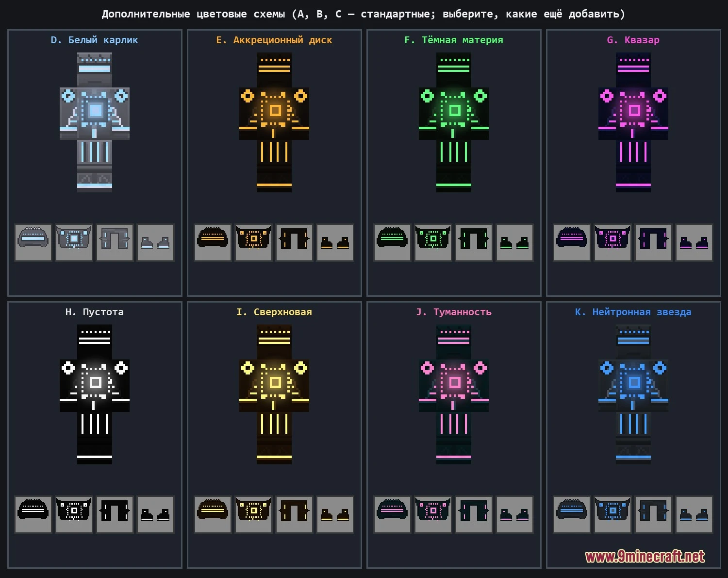Click the green Тёмная материя skin preview
The height and width of the screenshot is (578, 728).
pos(454,122)
